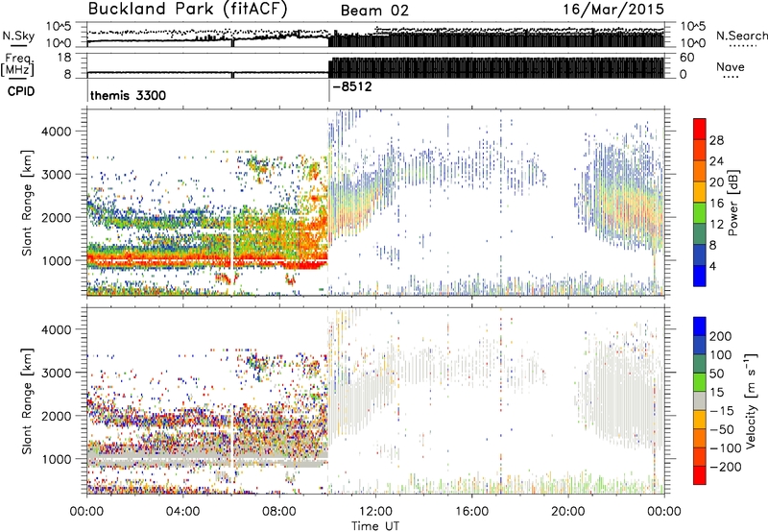Click the 'Buckland Park (fitACF)' plot title
This screenshot has height=532, width=768.
click(x=187, y=10)
